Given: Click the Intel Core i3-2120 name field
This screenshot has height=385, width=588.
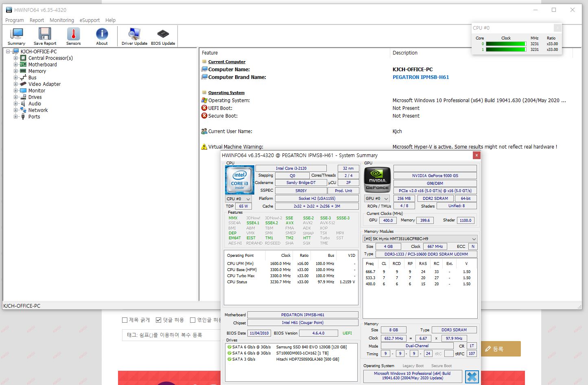Looking at the screenshot, I should pos(291,168).
